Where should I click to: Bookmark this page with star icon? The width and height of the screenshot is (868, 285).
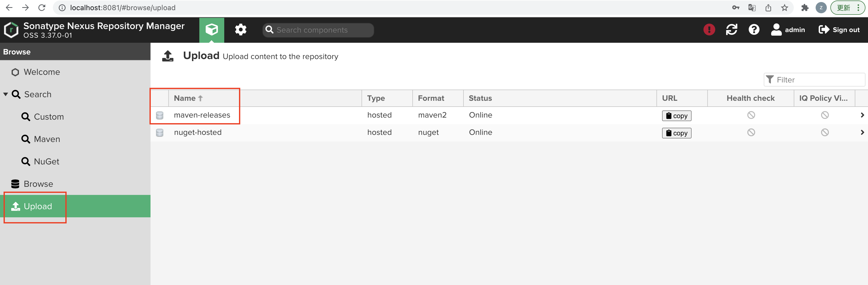pyautogui.click(x=784, y=7)
